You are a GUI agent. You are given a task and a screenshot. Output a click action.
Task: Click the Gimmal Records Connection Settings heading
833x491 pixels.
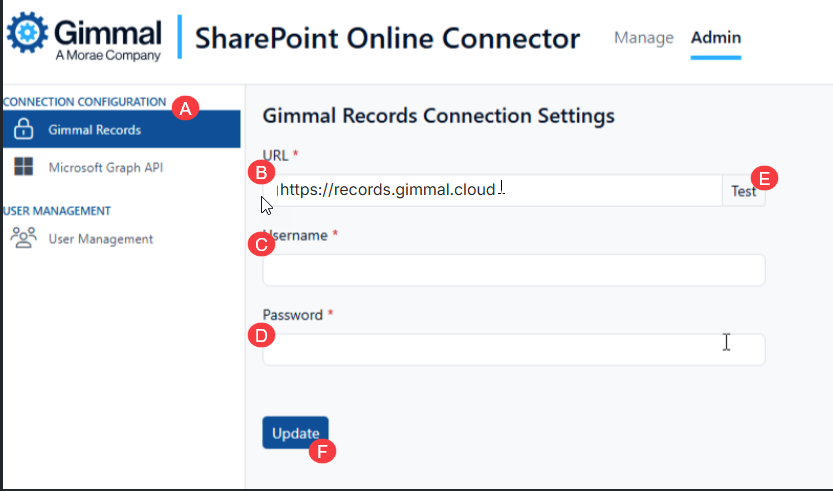point(438,116)
